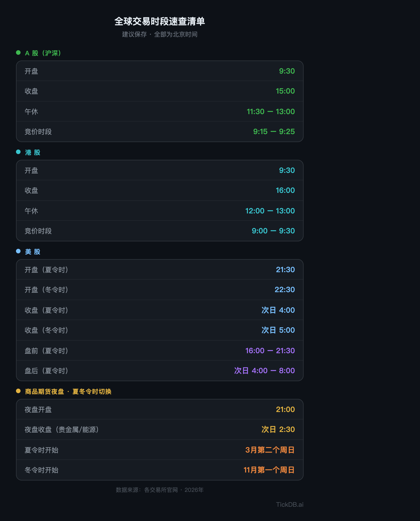
Task: Click the green dot beside A 股
Action: pos(18,52)
